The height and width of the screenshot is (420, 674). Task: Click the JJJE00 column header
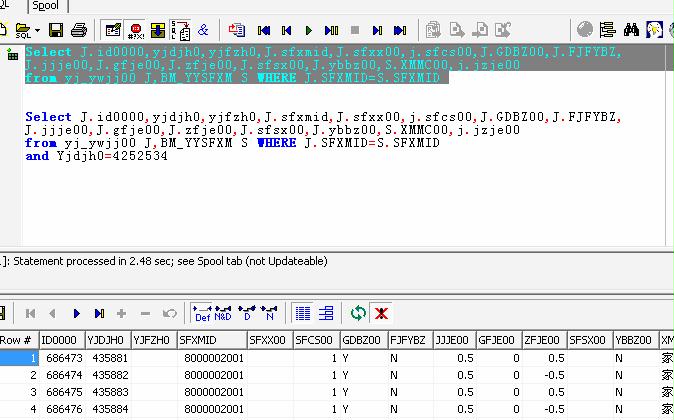click(455, 340)
